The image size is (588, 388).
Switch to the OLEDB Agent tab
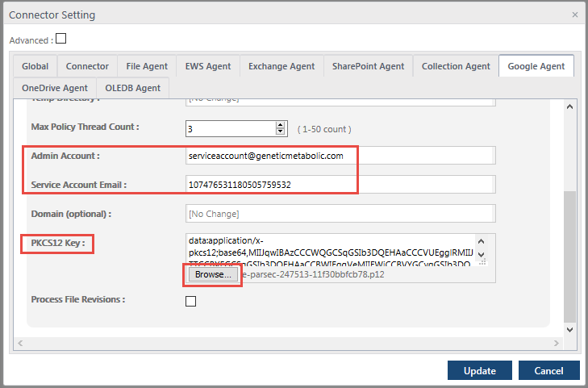[132, 88]
